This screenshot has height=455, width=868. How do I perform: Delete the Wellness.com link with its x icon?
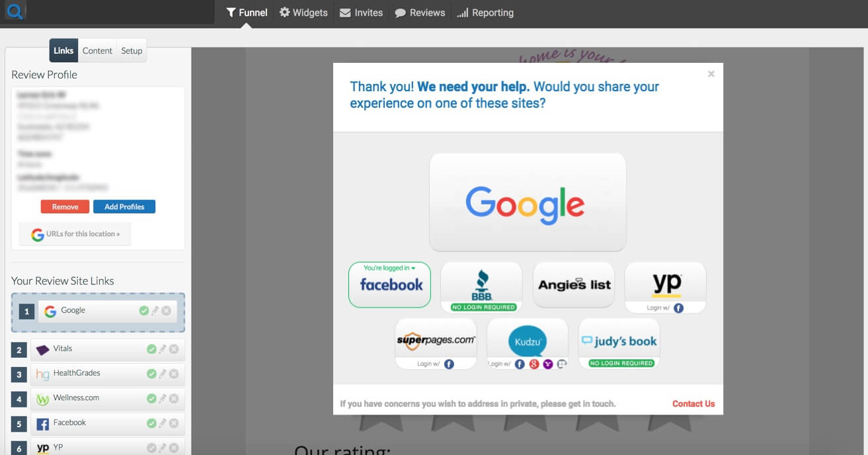174,399
